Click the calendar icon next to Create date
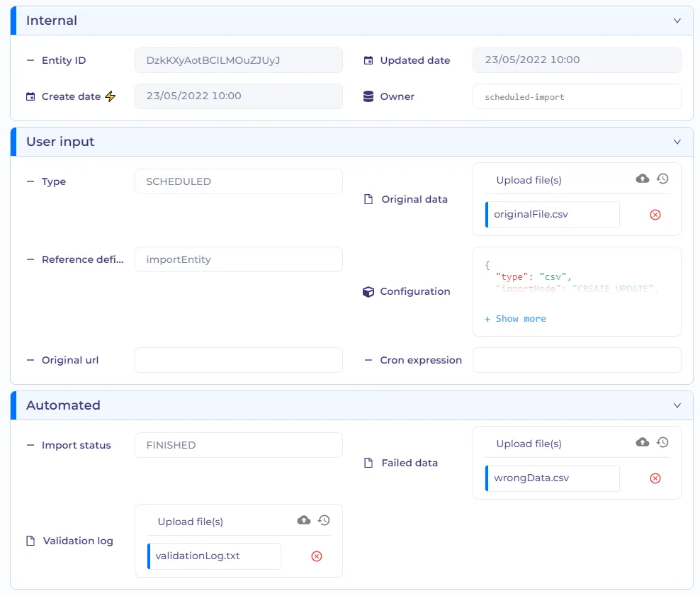Screen dimensions: 700x596 (30, 96)
